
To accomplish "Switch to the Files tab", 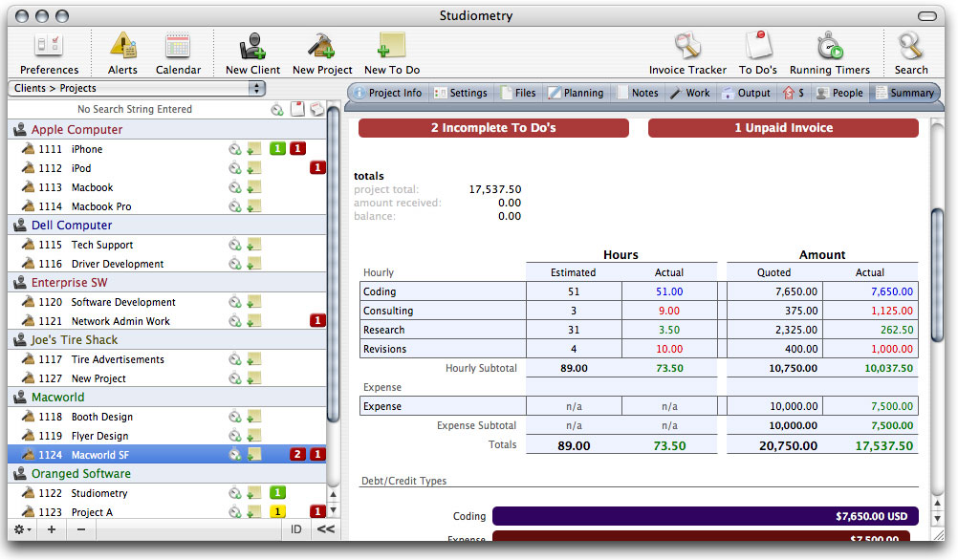I will (518, 93).
